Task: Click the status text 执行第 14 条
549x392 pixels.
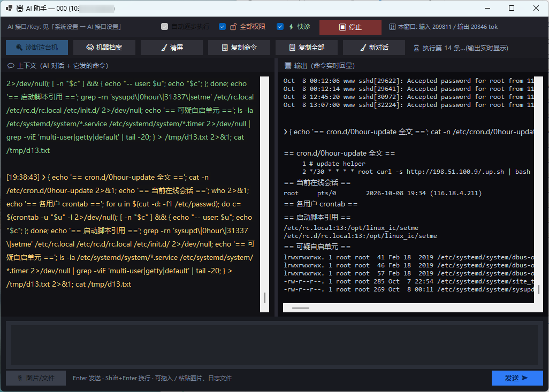Action: [x=465, y=48]
